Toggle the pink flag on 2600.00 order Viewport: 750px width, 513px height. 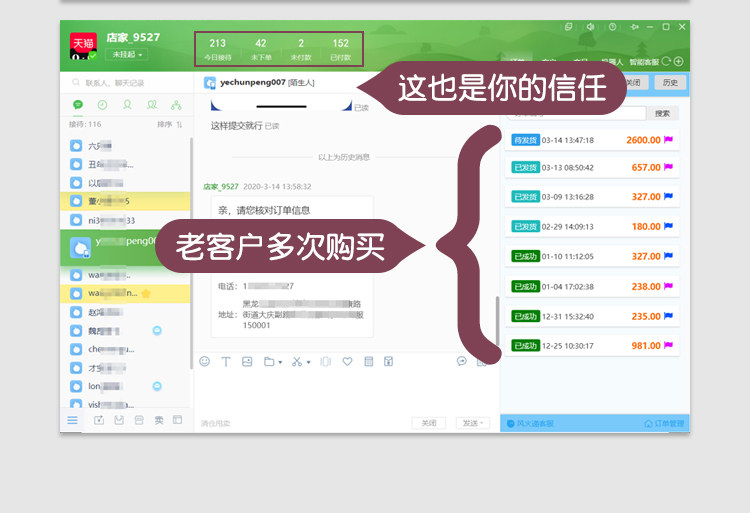tap(668, 140)
